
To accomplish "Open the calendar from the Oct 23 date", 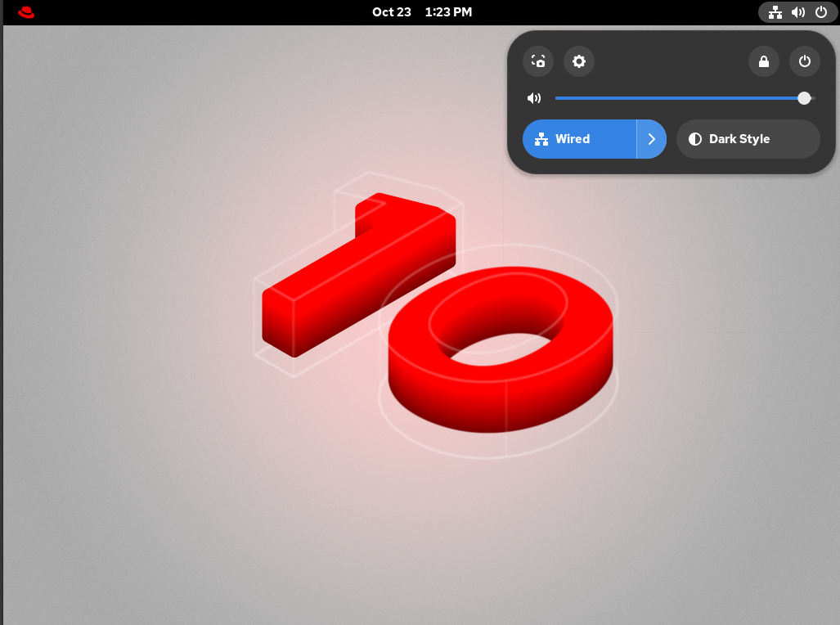I will tap(392, 12).
